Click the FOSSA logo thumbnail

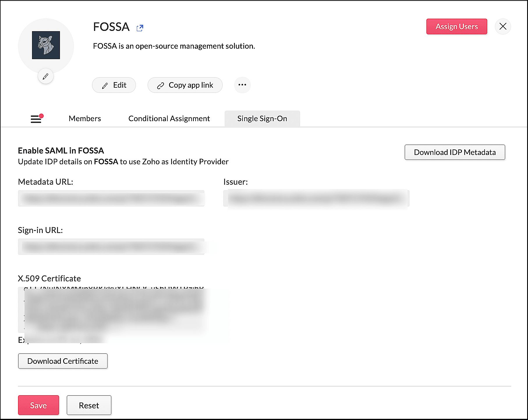click(x=46, y=45)
